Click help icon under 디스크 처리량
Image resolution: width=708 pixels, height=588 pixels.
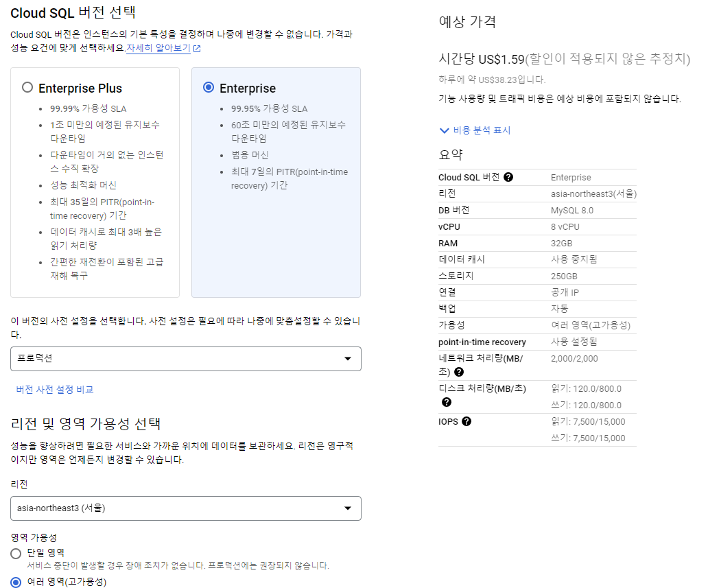click(447, 402)
